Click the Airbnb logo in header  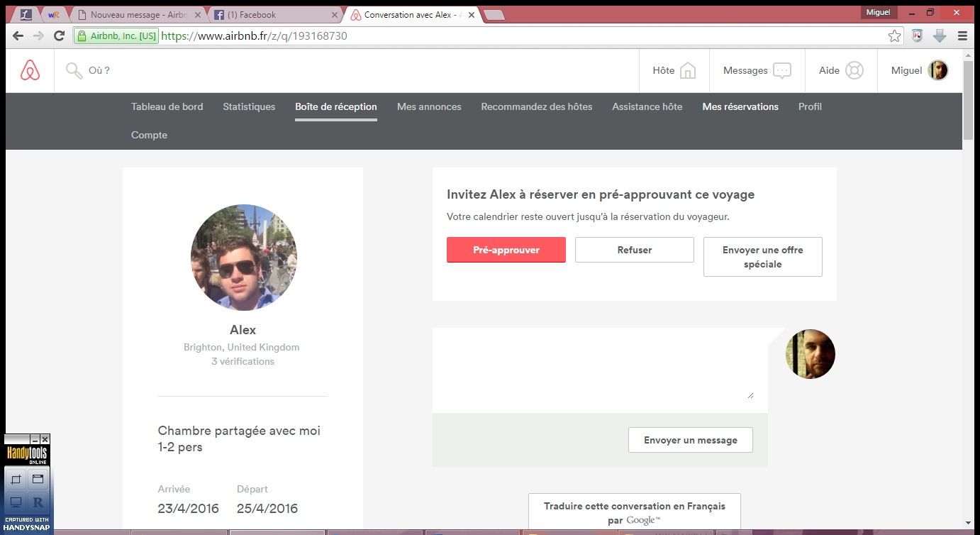click(30, 70)
